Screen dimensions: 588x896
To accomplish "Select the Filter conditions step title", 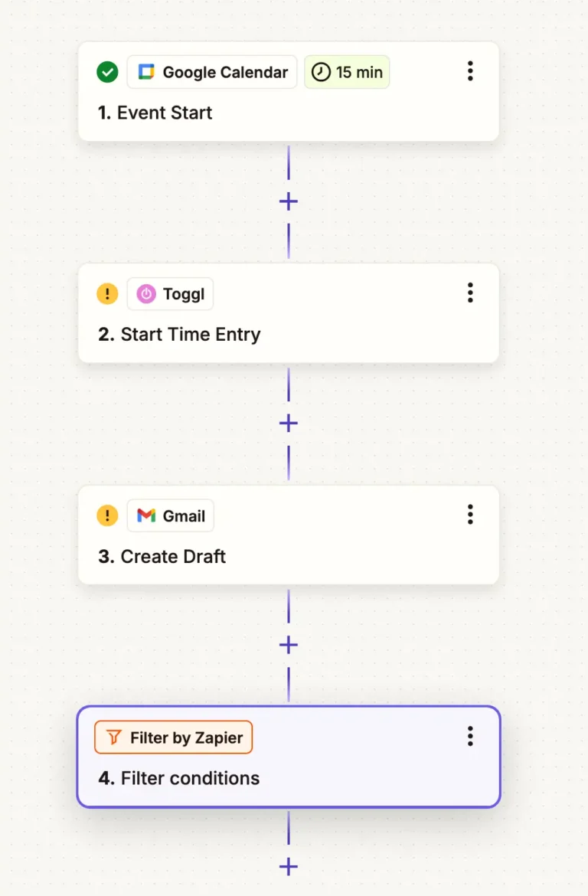I will coord(179,779).
